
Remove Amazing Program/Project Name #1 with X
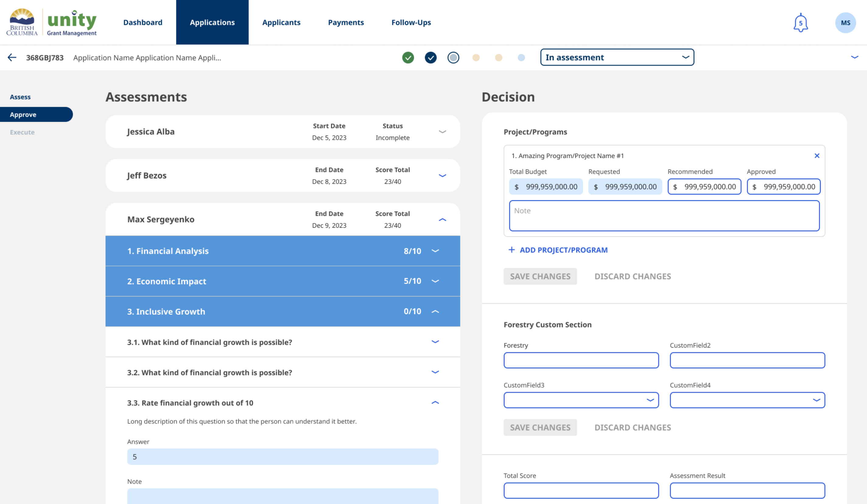click(x=817, y=156)
